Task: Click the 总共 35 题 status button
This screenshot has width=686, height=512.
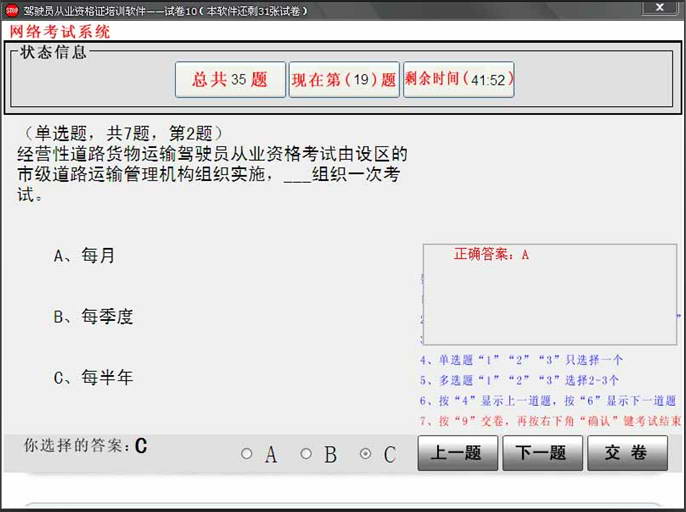Action: (x=230, y=79)
